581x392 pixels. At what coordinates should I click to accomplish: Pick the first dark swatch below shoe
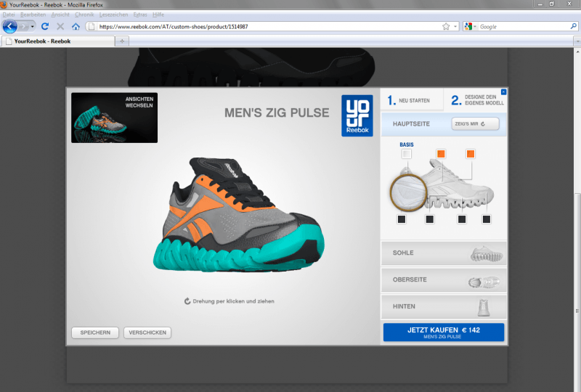click(402, 219)
